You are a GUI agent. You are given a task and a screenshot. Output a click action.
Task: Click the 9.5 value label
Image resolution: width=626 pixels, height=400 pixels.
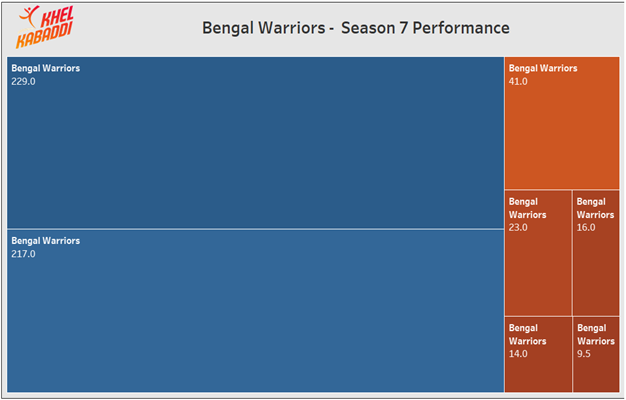coord(584,354)
